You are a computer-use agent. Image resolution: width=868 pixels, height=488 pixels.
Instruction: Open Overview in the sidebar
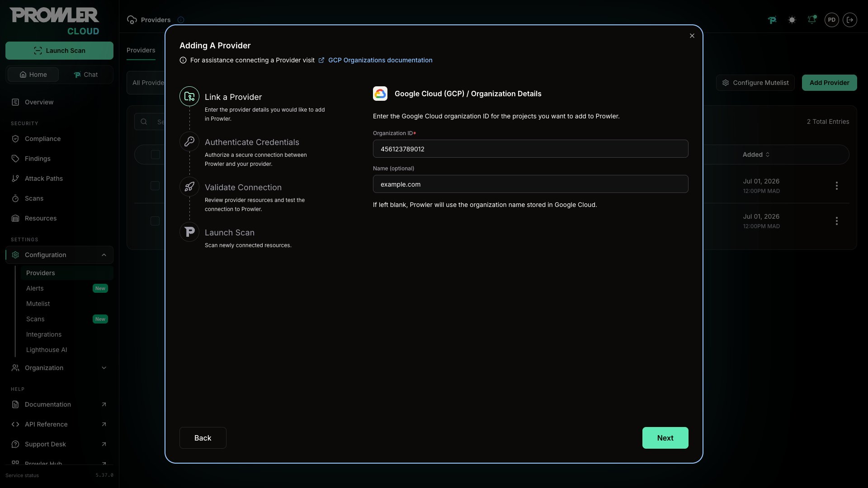[x=59, y=102]
